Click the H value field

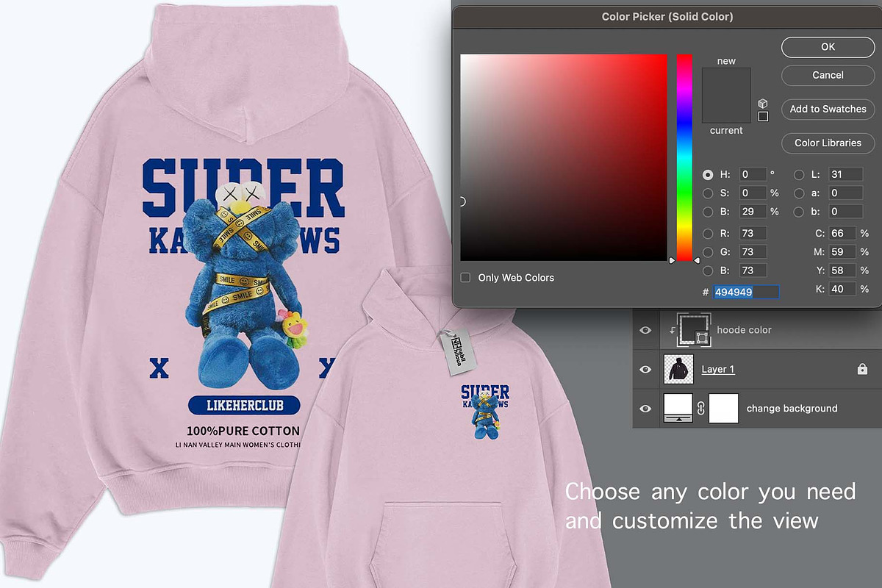[x=753, y=175]
